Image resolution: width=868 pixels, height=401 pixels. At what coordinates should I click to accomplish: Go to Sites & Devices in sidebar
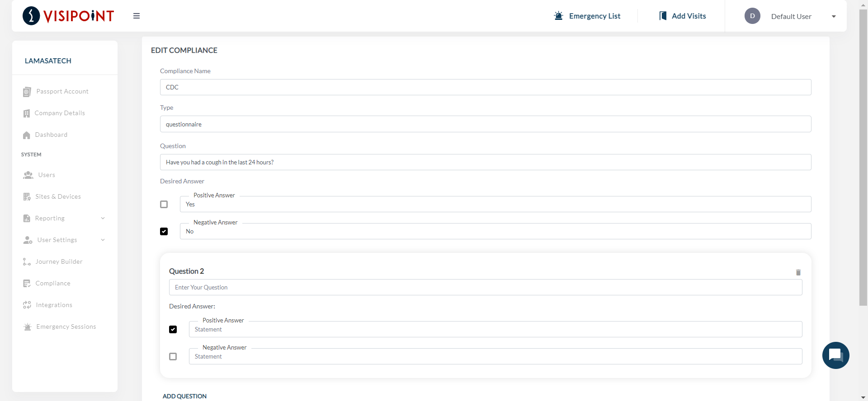coord(58,196)
